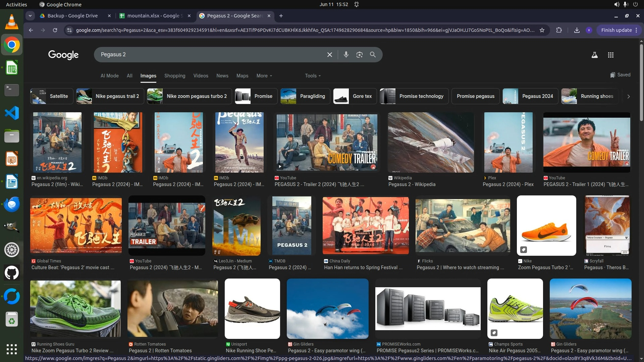Switch to the Shopping results tab
Viewport: 644px width, 362px height.
point(174,76)
